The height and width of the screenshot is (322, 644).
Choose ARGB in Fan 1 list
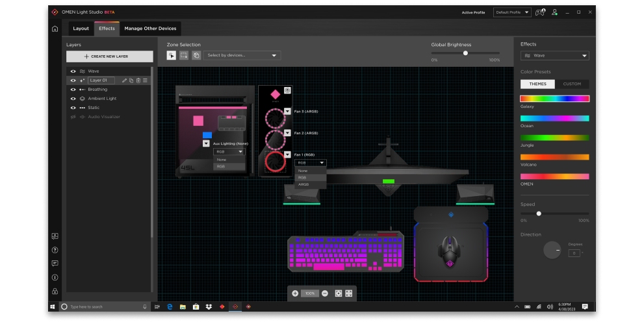(311, 184)
